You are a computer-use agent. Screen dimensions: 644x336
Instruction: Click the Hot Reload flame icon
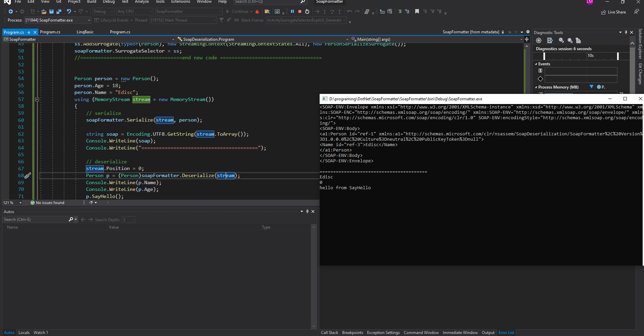pyautogui.click(x=257, y=11)
